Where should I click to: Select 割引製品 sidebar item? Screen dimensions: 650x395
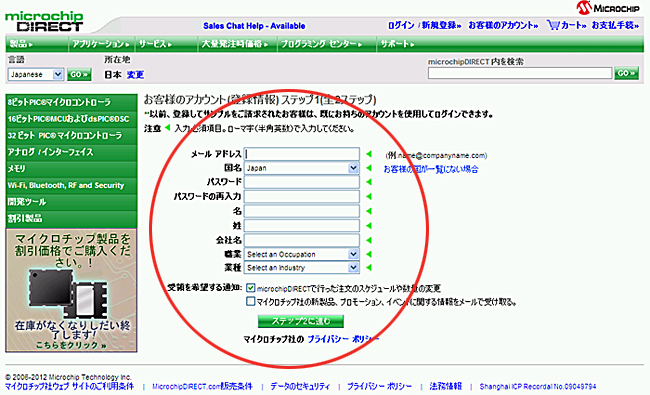click(x=71, y=218)
